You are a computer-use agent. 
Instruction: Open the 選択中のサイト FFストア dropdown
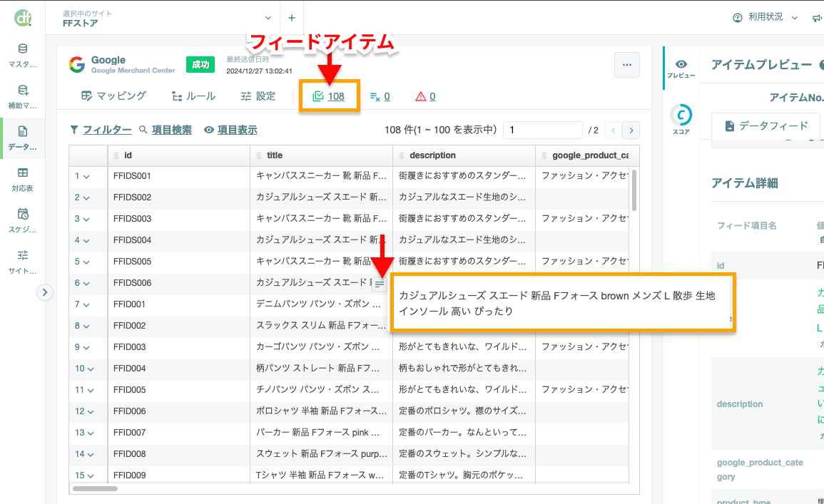pos(167,19)
